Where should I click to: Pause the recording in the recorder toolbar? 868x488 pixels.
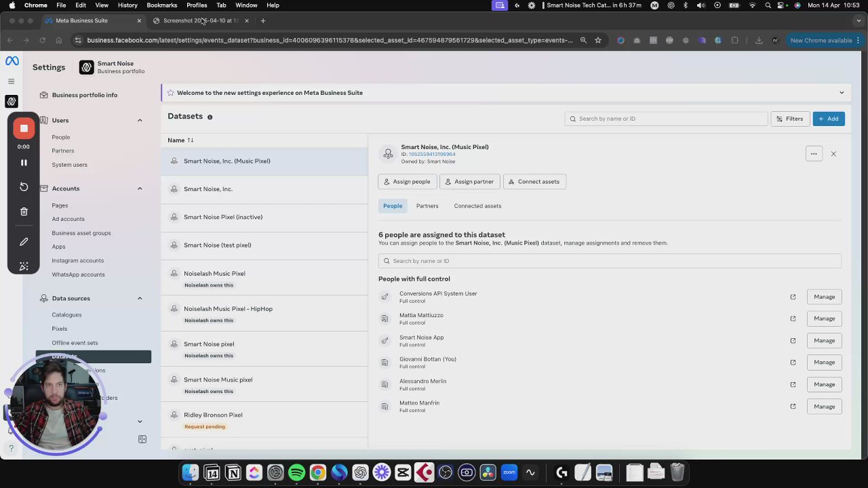point(24,163)
